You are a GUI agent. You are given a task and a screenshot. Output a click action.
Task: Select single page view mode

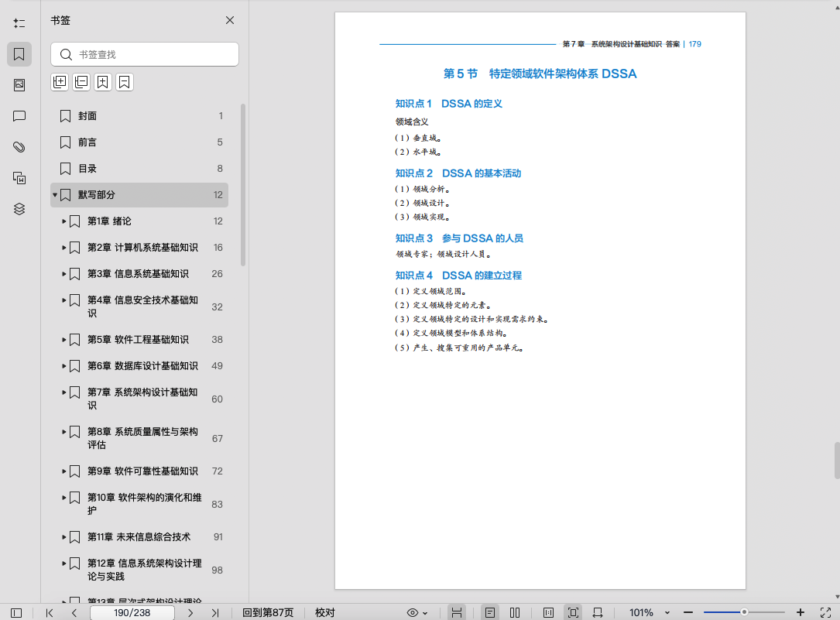tap(489, 612)
